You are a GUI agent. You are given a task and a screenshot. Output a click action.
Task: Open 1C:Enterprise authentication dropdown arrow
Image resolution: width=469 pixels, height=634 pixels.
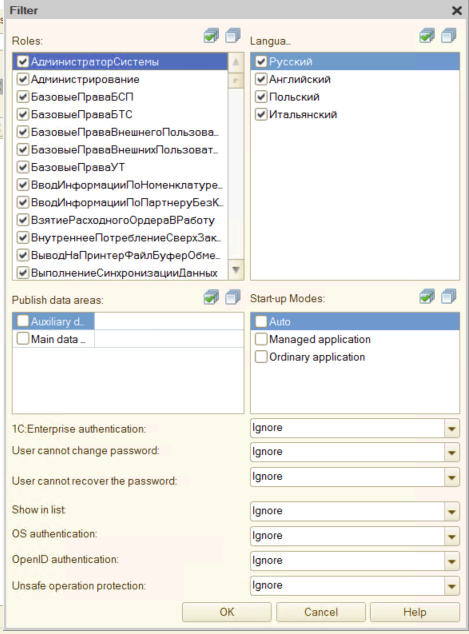click(452, 428)
